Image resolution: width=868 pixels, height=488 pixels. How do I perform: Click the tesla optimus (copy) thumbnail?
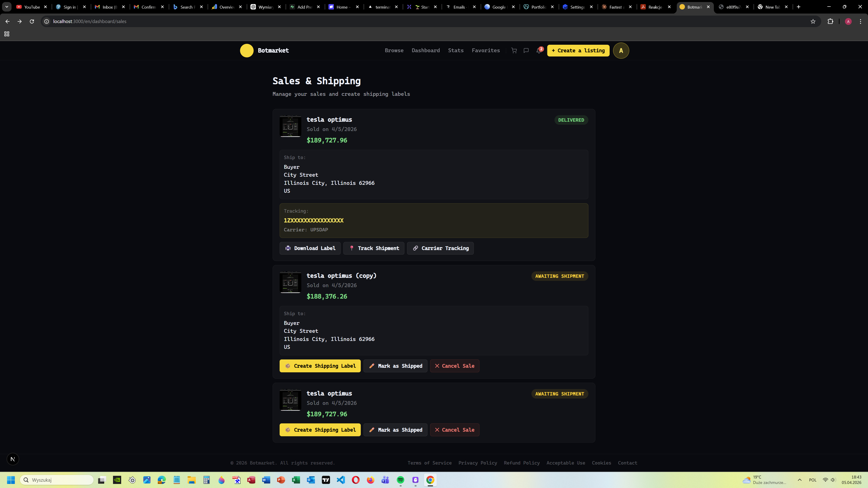pyautogui.click(x=290, y=282)
